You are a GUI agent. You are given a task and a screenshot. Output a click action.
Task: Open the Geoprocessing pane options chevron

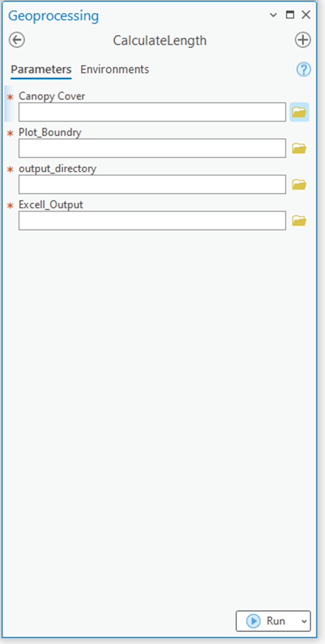[x=273, y=15]
